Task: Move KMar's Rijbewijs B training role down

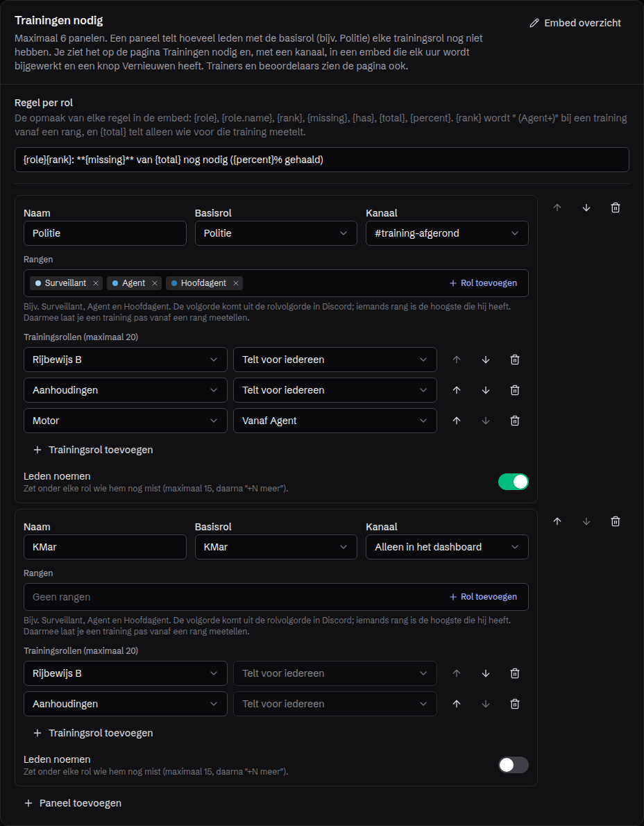Action: click(486, 673)
